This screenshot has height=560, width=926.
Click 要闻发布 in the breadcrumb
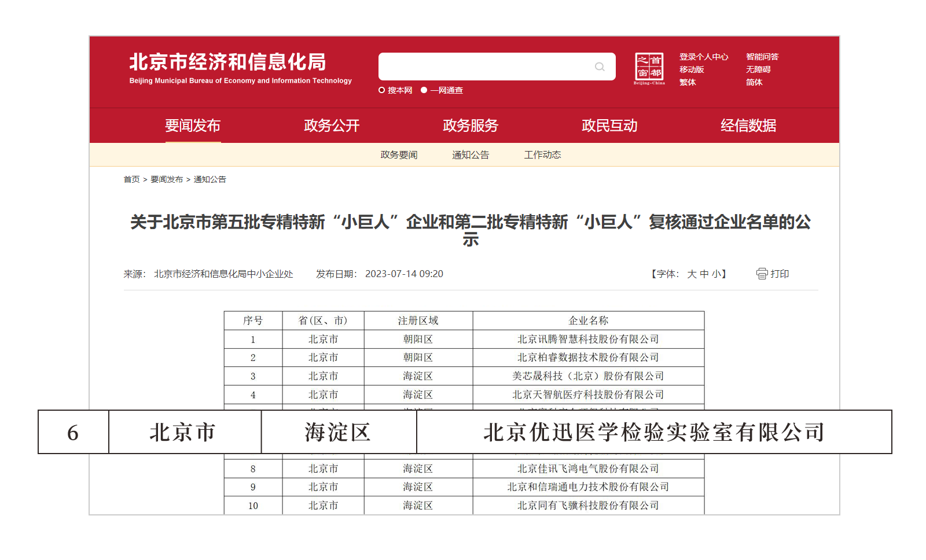(x=167, y=179)
